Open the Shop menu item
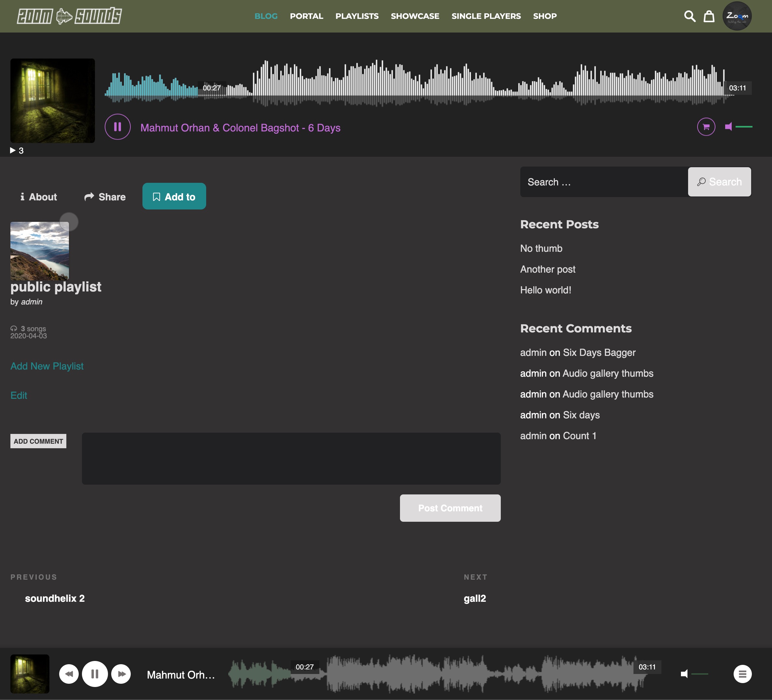This screenshot has width=772, height=700. [x=545, y=16]
